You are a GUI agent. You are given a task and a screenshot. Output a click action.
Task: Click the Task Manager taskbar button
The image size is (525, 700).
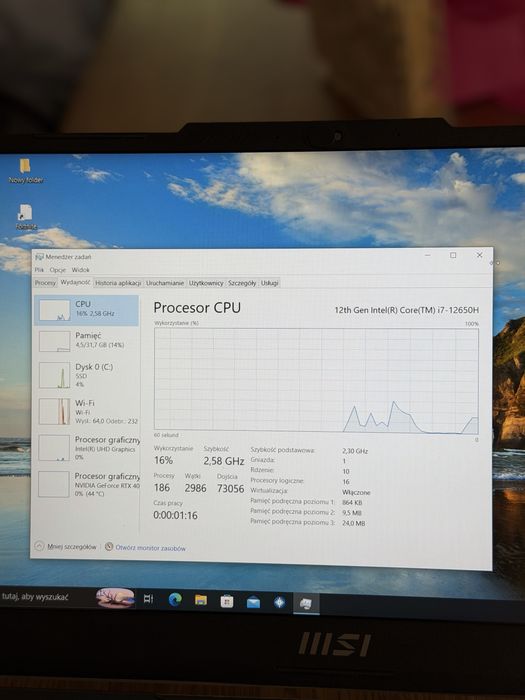coord(306,604)
